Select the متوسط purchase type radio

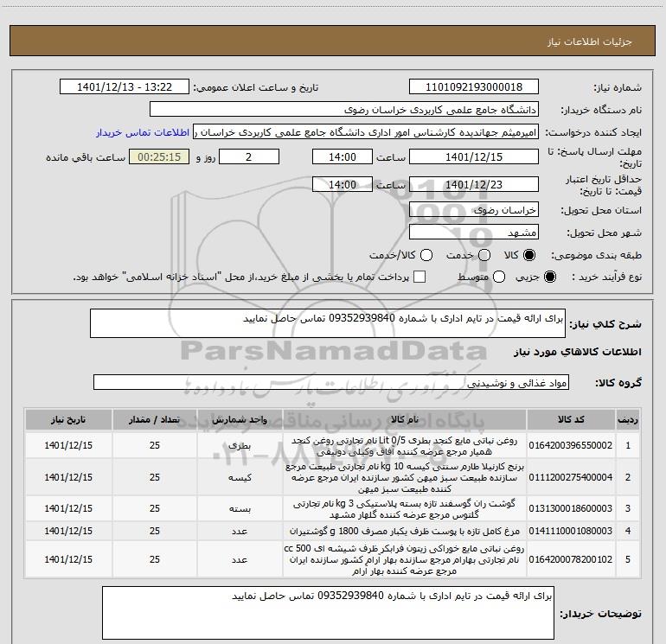pyautogui.click(x=499, y=277)
